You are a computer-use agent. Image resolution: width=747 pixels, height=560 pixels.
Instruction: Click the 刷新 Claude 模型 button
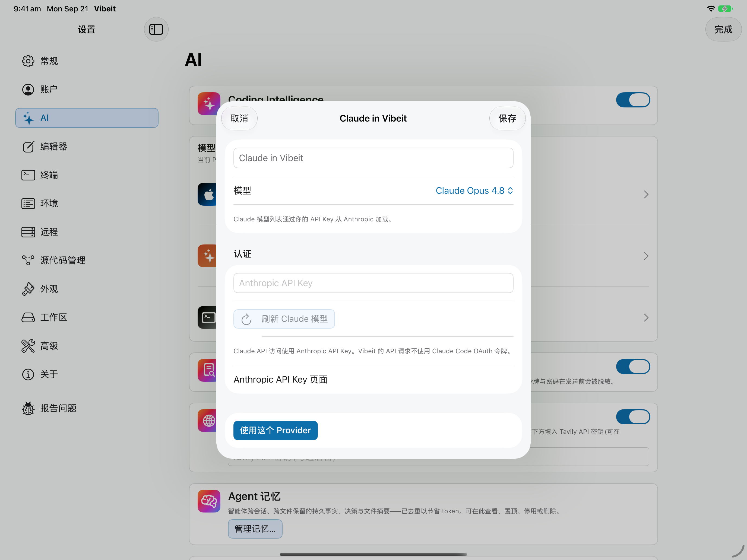tap(284, 319)
